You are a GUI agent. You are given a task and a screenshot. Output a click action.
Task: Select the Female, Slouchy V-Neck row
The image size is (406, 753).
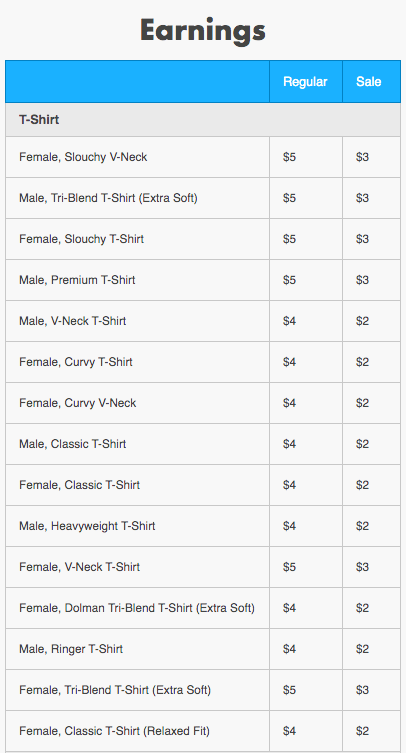(203, 157)
